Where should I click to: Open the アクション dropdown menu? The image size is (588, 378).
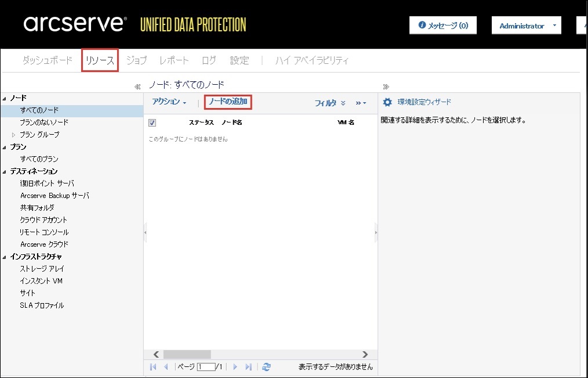point(169,102)
